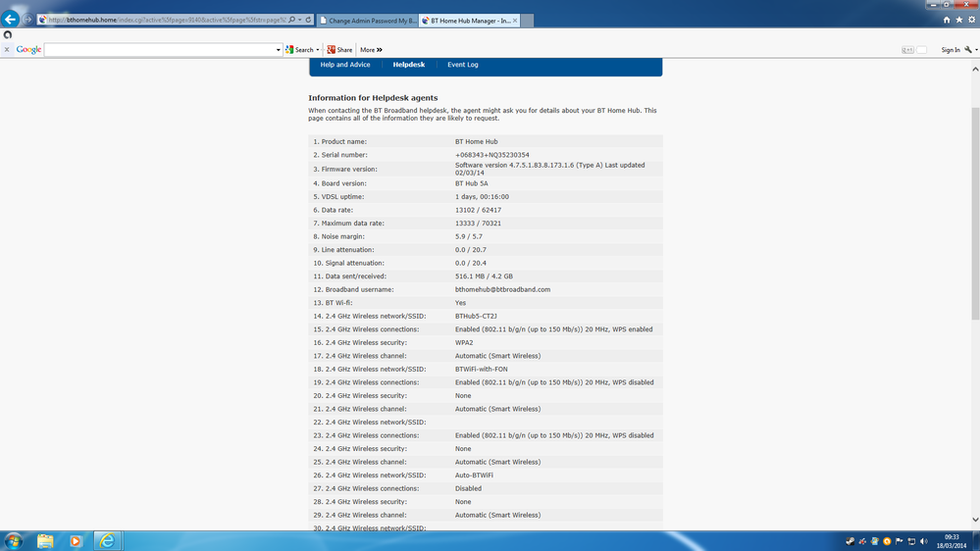
Task: Open favorites with the star icon
Action: tap(958, 20)
